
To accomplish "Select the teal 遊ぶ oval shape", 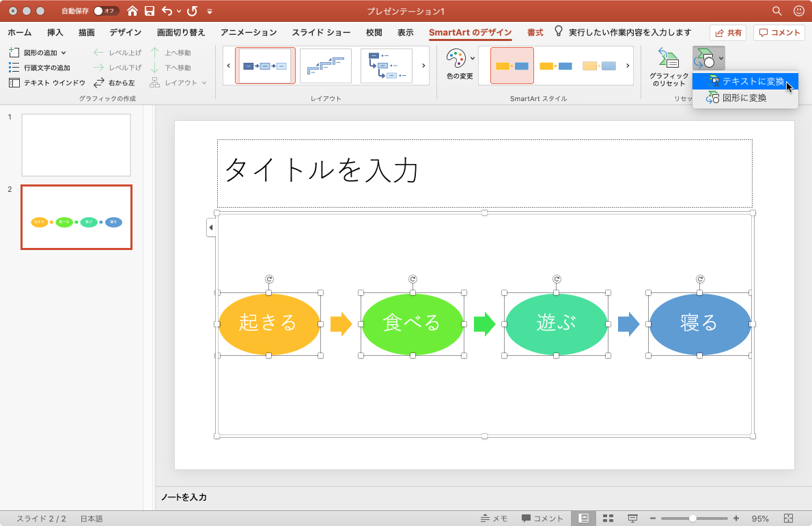I will coord(556,324).
